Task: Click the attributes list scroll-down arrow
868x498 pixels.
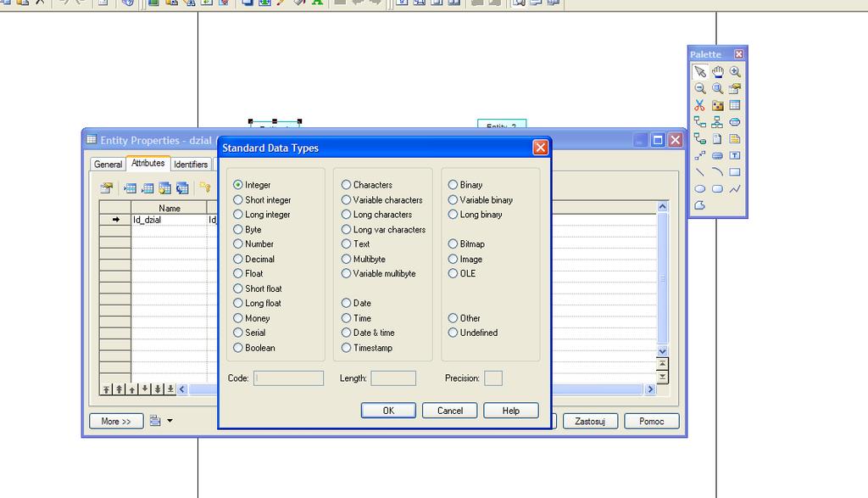Action: click(x=662, y=351)
